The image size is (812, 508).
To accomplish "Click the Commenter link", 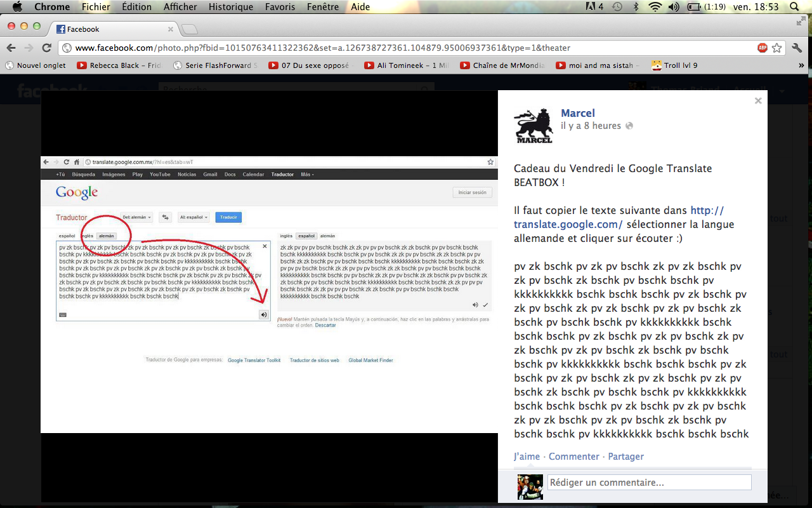I will (574, 457).
